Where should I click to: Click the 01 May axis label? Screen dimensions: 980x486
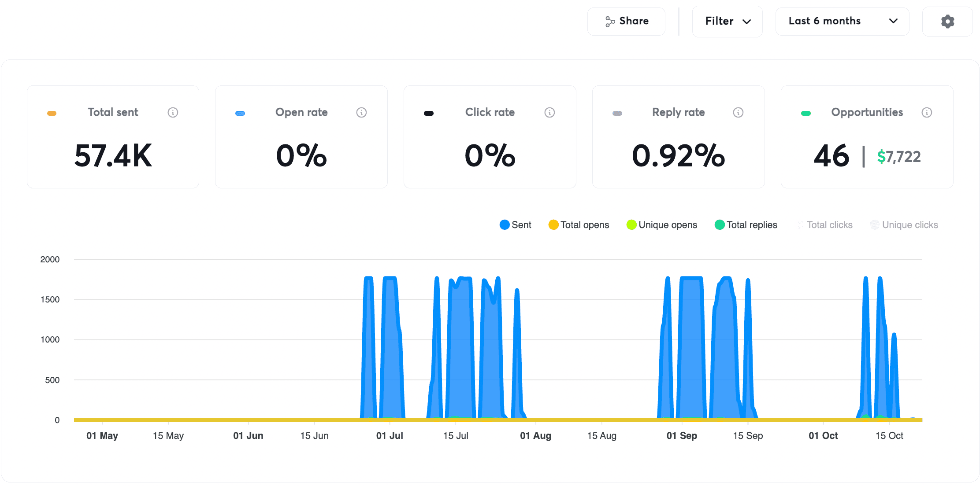102,436
